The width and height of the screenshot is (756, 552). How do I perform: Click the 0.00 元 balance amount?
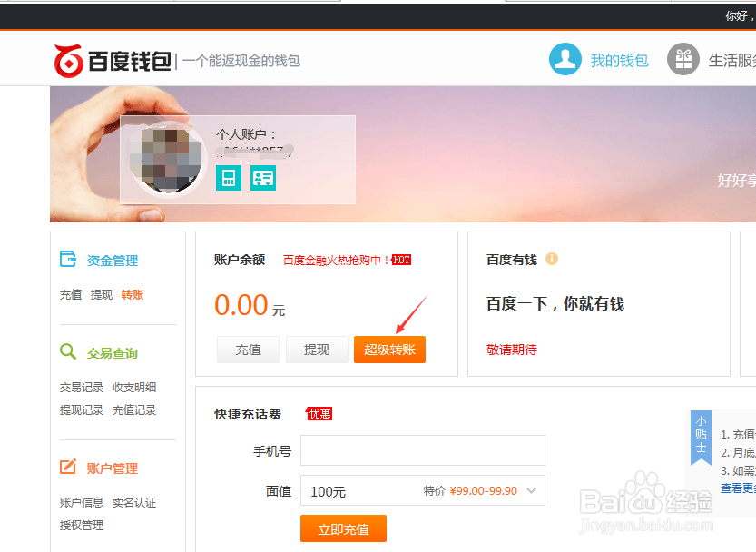(250, 305)
